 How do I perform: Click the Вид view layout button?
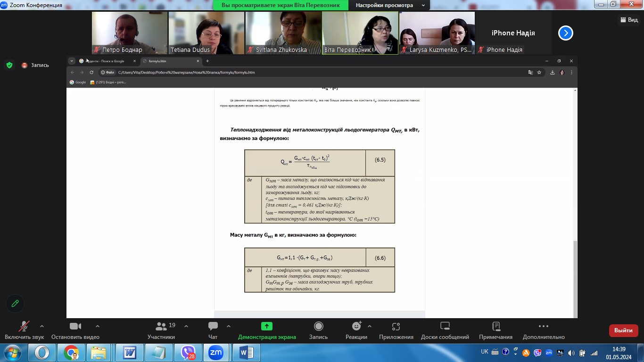(628, 20)
